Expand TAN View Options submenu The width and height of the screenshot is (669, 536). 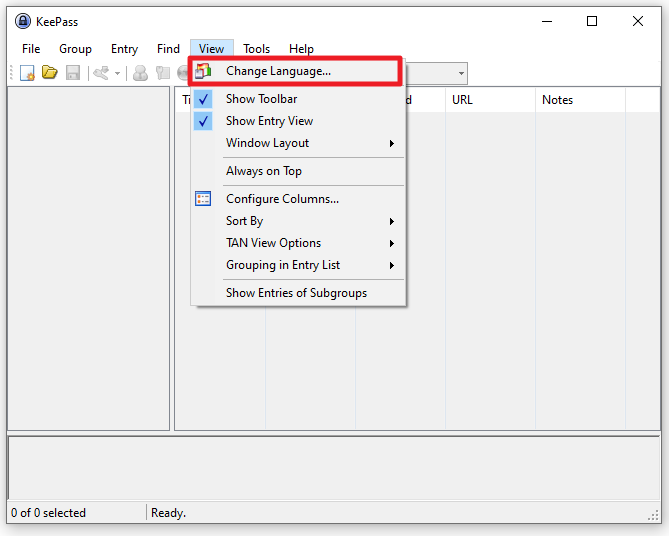coord(298,243)
